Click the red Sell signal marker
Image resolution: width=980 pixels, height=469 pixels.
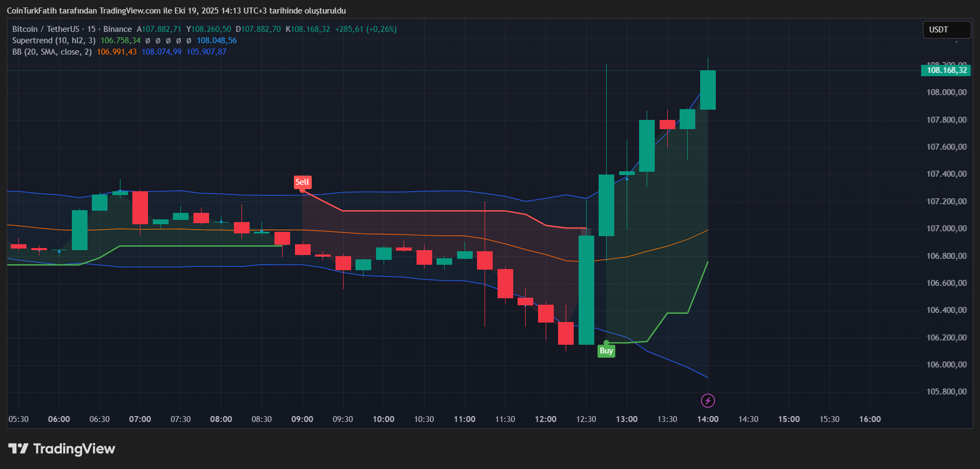(302, 182)
